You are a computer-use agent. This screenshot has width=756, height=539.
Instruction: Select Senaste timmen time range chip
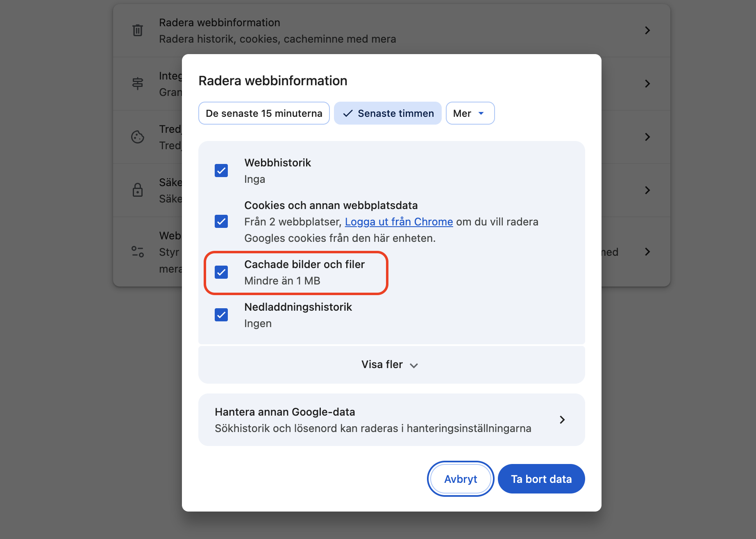(x=388, y=113)
